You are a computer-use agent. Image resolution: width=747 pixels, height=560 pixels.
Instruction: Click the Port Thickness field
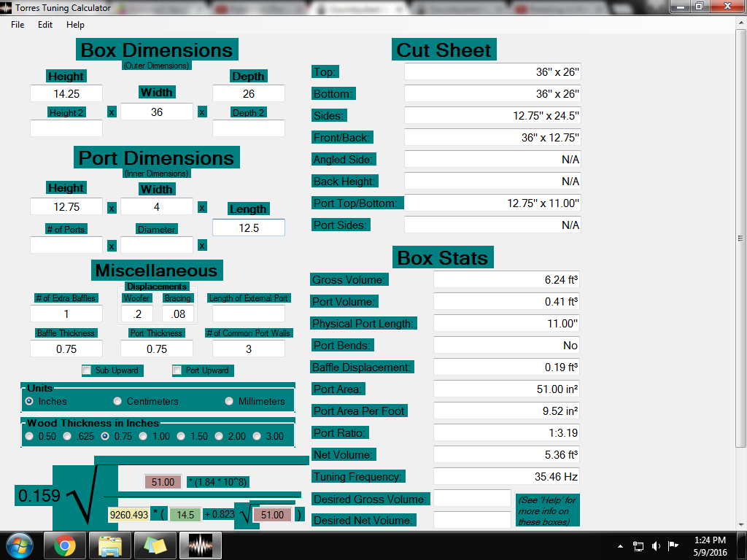coord(157,349)
